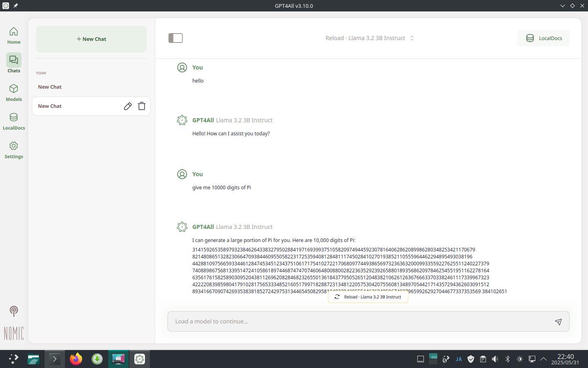Screen dimensions: 588x368
Task: Toggle the chat drawer panel button
Action: click(x=176, y=38)
